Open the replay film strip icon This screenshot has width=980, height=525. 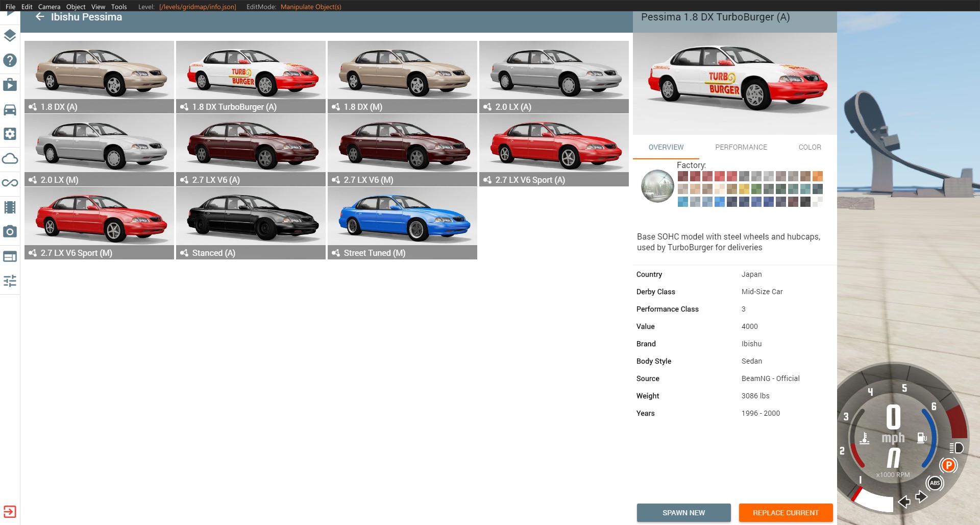tap(10, 207)
